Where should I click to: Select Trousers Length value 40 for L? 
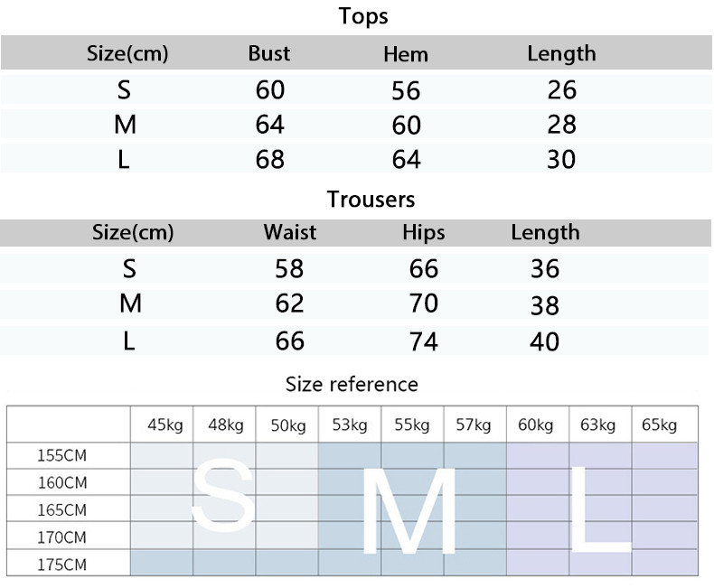545,341
